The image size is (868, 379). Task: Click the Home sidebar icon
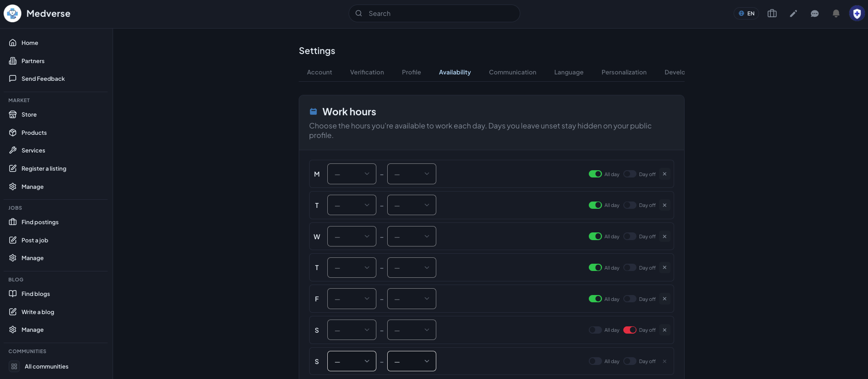(x=13, y=43)
